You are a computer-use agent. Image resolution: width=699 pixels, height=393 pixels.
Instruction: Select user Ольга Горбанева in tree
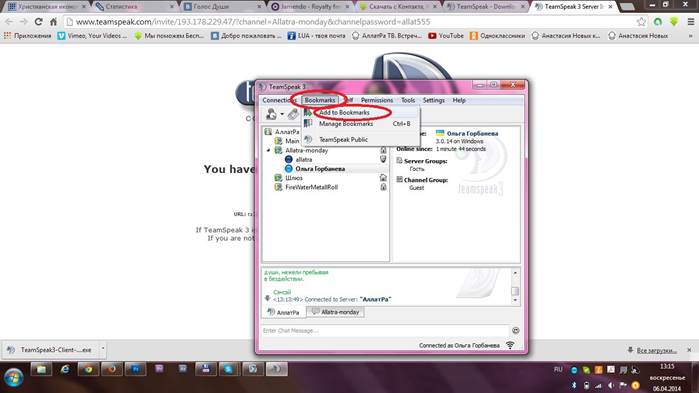320,169
